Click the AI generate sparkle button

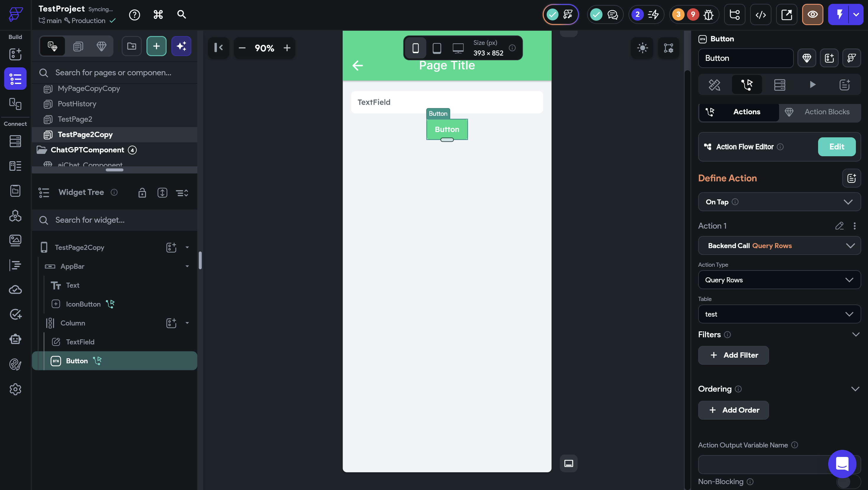click(x=181, y=46)
